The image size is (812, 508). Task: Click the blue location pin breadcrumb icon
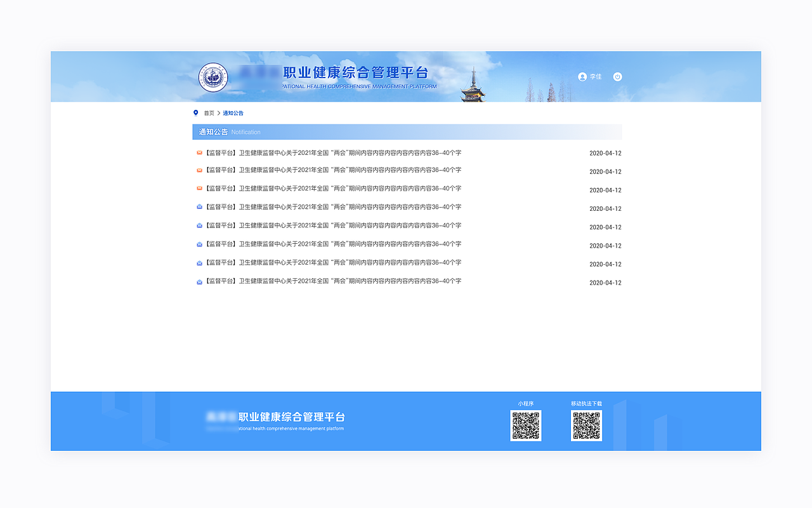pyautogui.click(x=195, y=112)
